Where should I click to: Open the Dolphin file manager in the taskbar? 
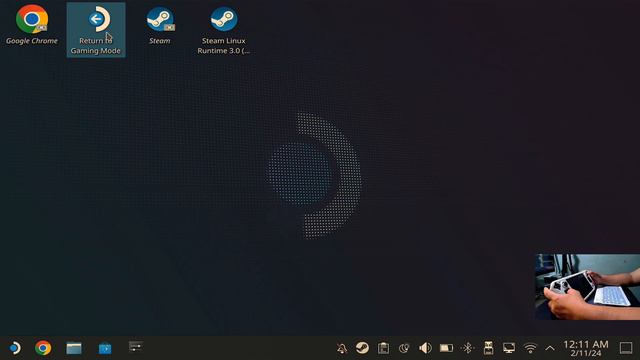click(74, 348)
